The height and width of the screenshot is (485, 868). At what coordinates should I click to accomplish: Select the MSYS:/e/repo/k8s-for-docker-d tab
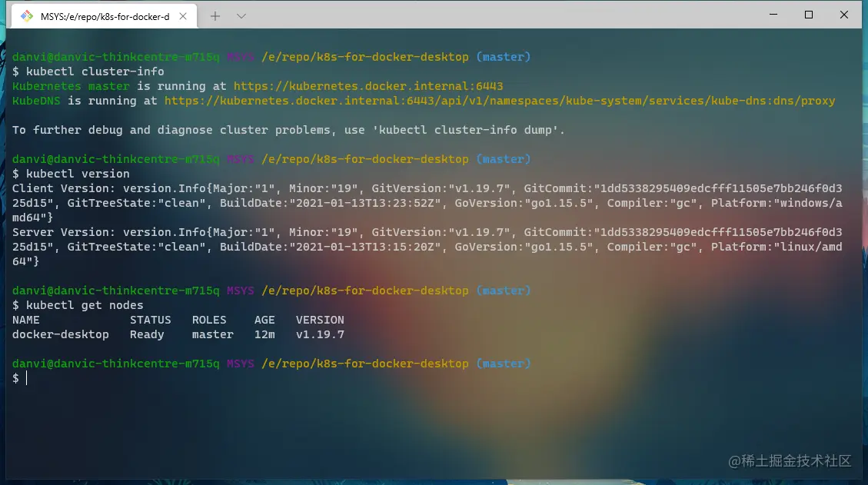pyautogui.click(x=104, y=16)
